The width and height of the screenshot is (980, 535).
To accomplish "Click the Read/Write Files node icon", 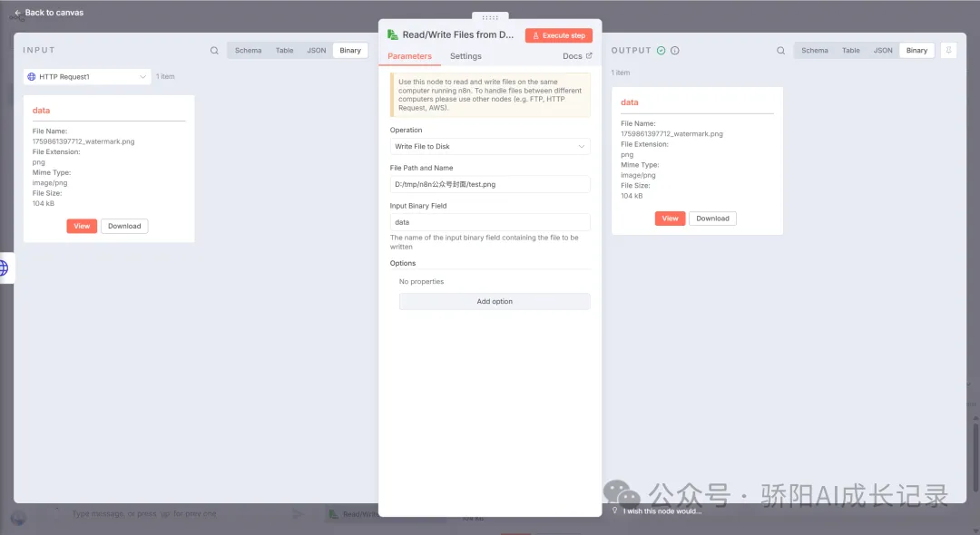I will point(393,35).
